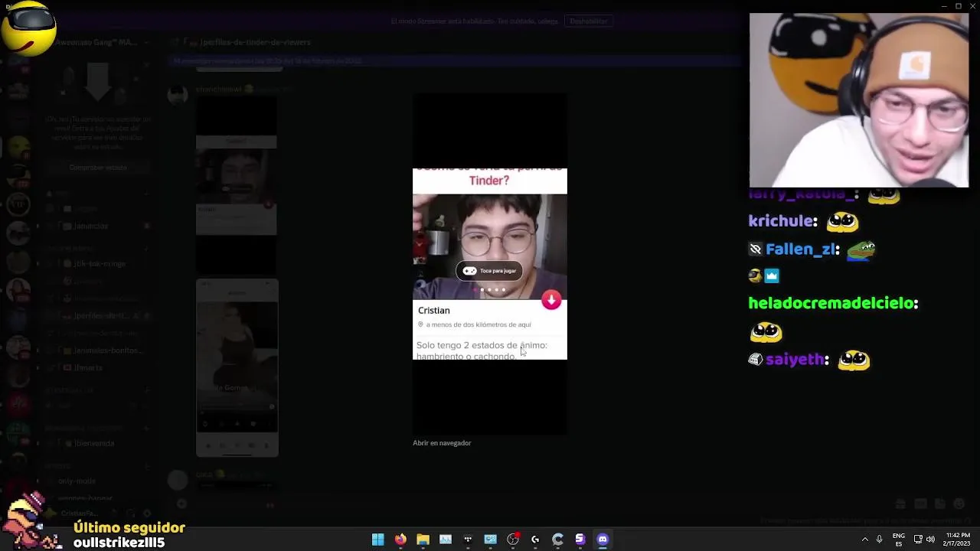The image size is (980, 551).
Task: Click Deshabilitar in the Streamer mode banner
Action: 589,21
